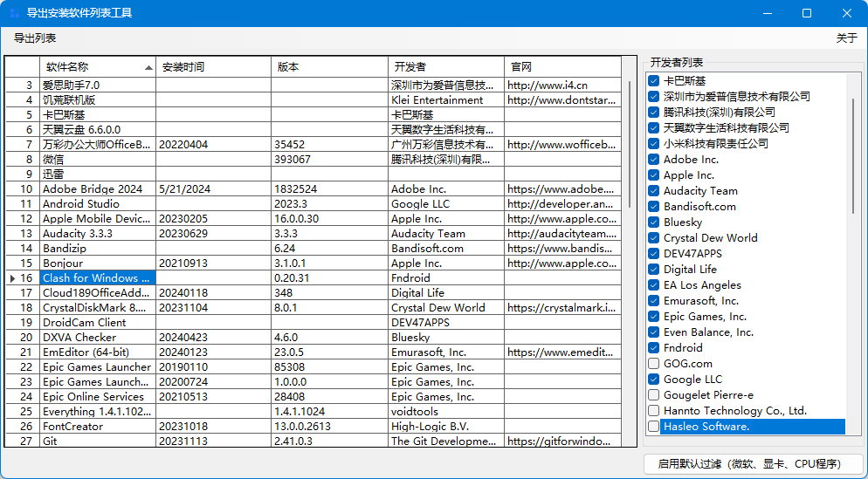Select the Epic Online Services cell
Screen dimensions: 868x479
pos(98,397)
